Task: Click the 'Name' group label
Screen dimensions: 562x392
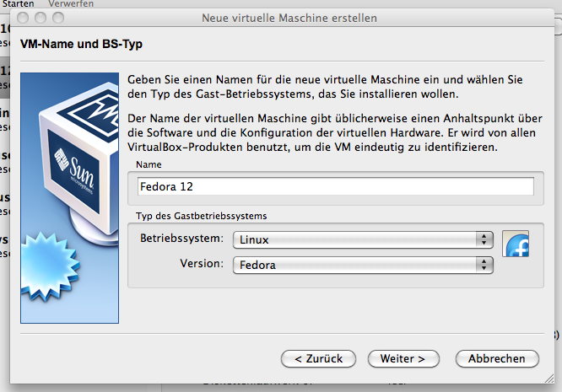Action: point(149,164)
